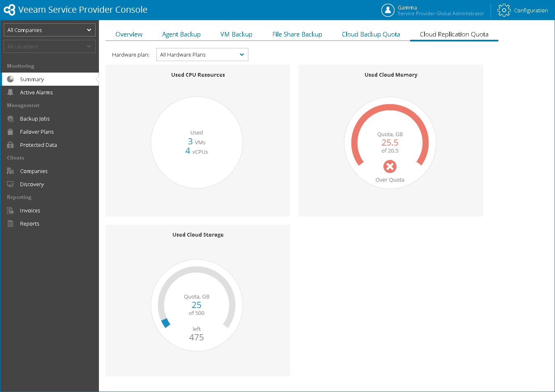Click the Configuration gear icon

504,10
